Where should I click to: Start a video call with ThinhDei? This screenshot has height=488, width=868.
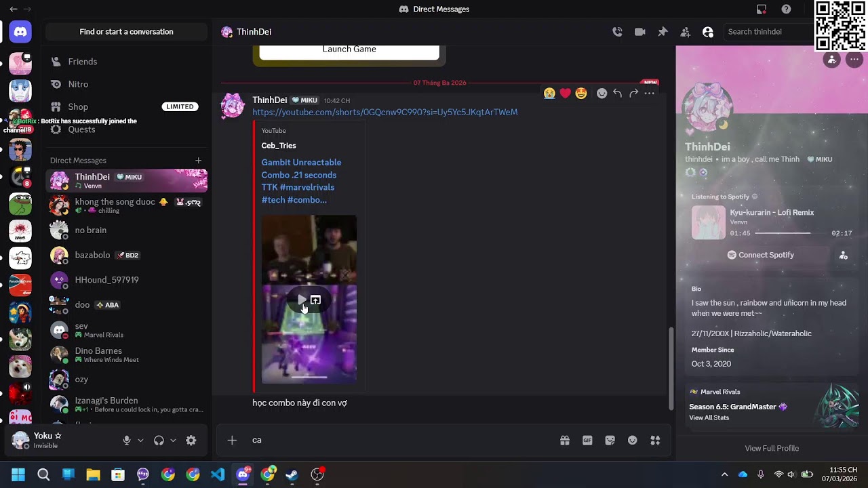pyautogui.click(x=639, y=32)
